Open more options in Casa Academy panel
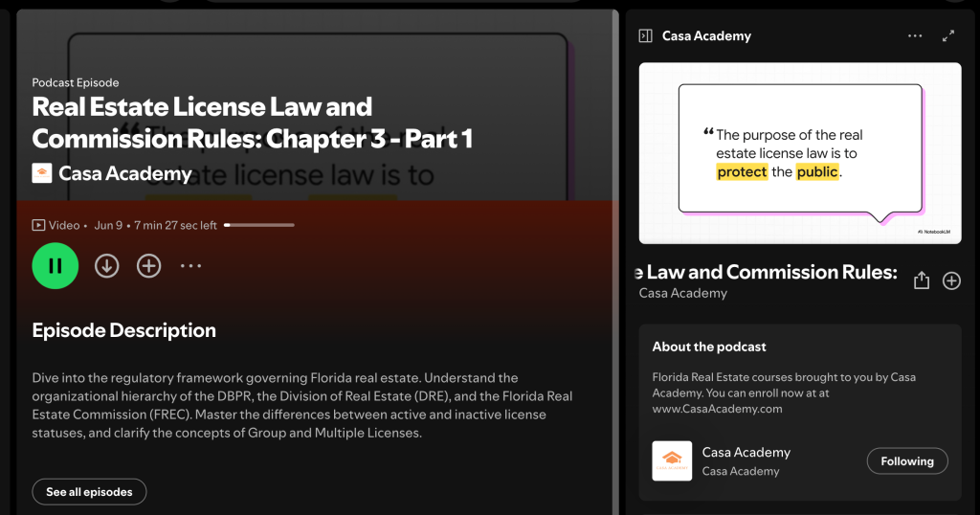The height and width of the screenshot is (515, 980). (915, 35)
